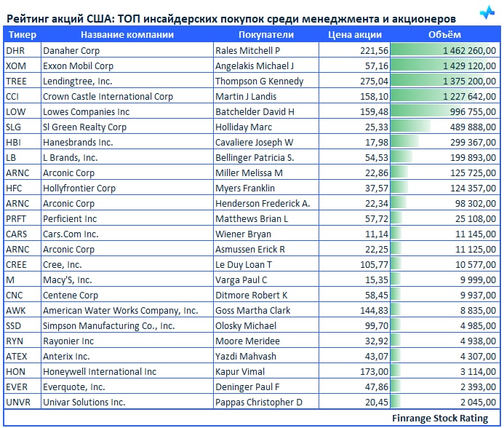Click the CCI ticker cell

[x=23, y=96]
